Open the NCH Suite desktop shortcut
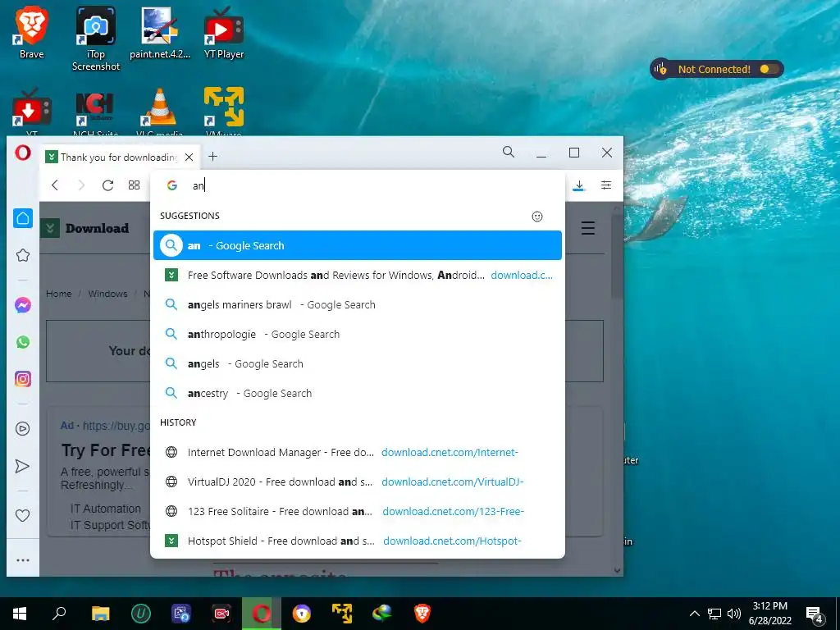Viewport: 840px width, 630px height. point(95,112)
